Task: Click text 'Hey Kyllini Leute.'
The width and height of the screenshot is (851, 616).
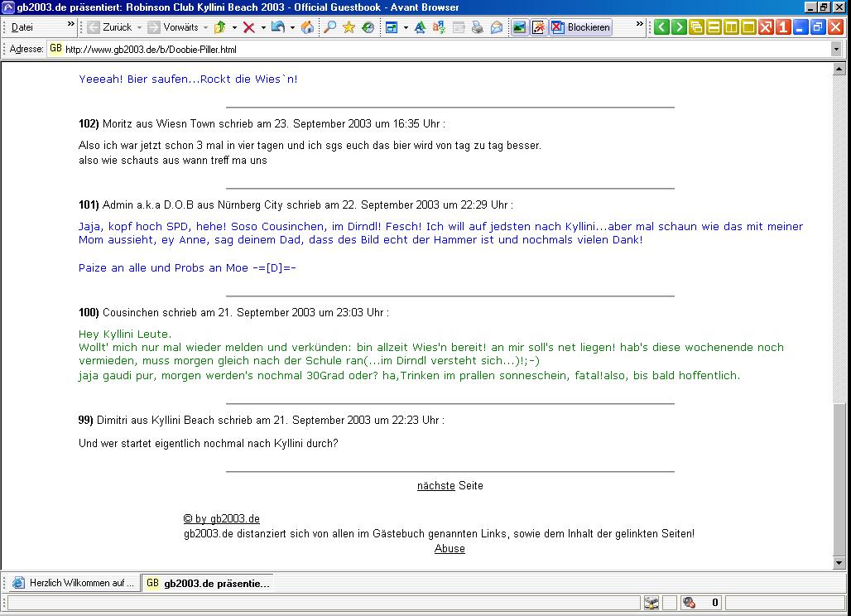Action: tap(125, 334)
